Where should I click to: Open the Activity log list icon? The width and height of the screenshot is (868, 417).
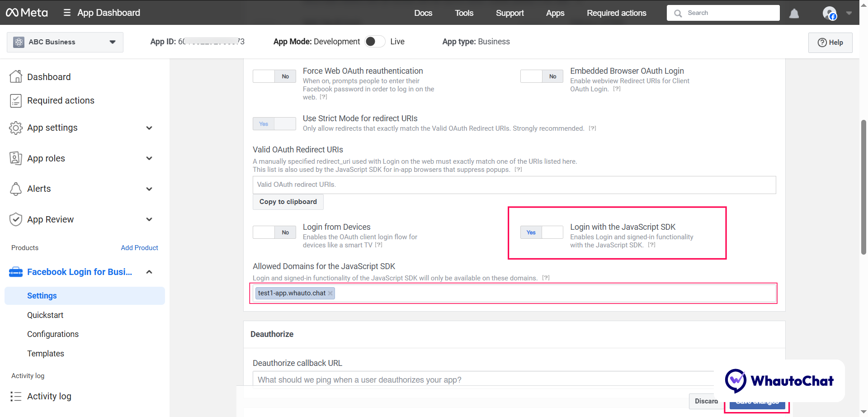[x=16, y=397]
